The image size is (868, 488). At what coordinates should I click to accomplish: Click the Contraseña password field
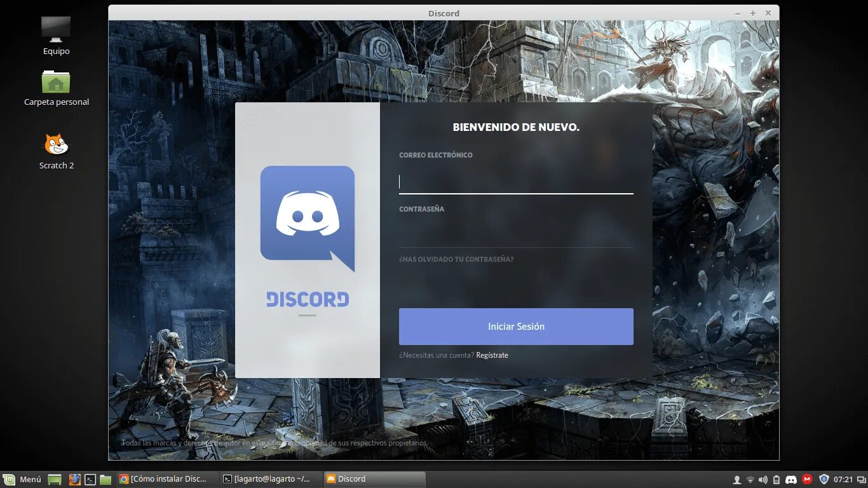pos(516,236)
